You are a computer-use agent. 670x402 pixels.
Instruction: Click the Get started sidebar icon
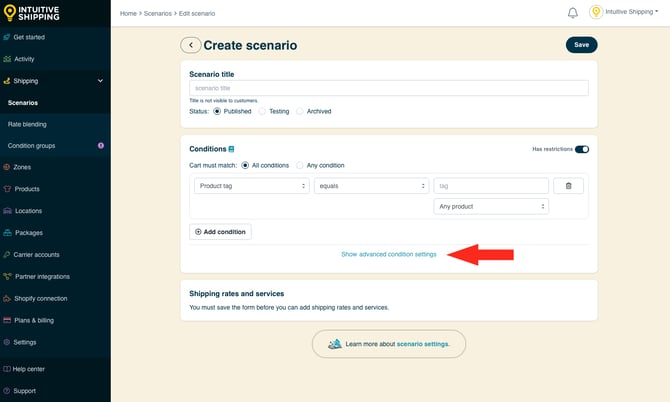click(6, 37)
